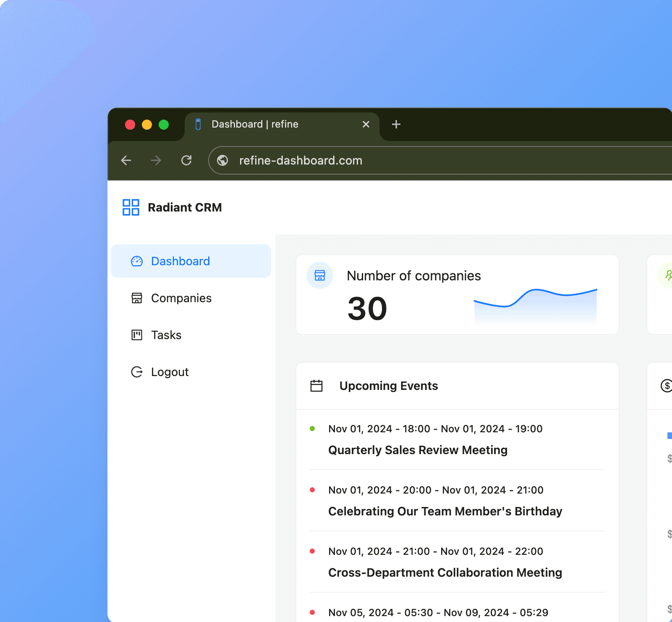The width and height of the screenshot is (672, 622).
Task: Click the globe icon in the address bar
Action: (x=222, y=160)
